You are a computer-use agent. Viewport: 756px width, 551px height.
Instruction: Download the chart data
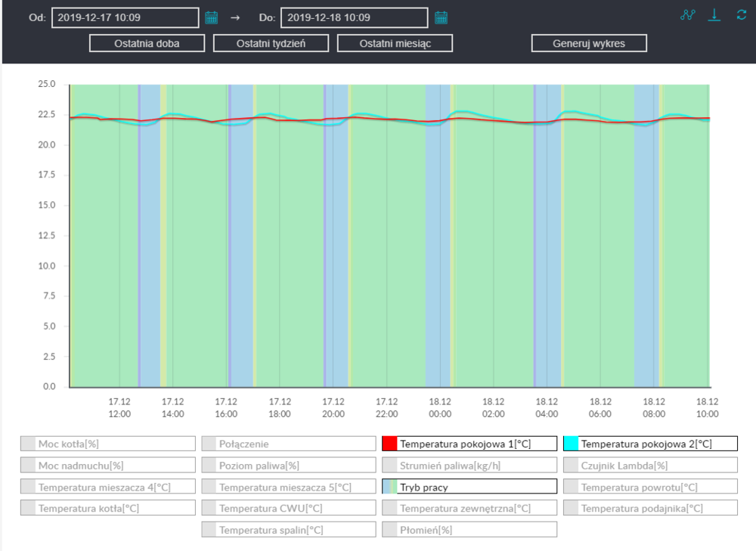tap(714, 15)
